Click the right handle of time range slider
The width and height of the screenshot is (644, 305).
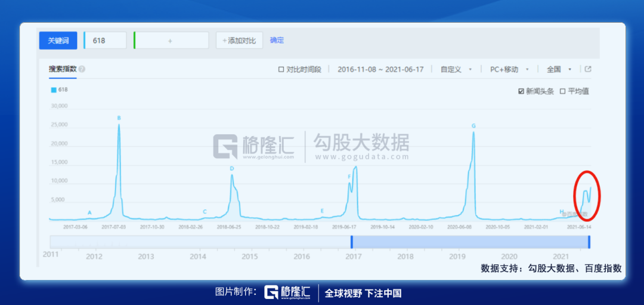tap(589, 242)
